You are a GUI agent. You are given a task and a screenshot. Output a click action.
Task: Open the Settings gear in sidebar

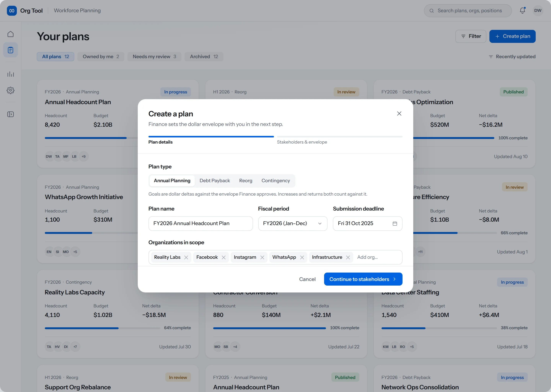tap(10, 90)
